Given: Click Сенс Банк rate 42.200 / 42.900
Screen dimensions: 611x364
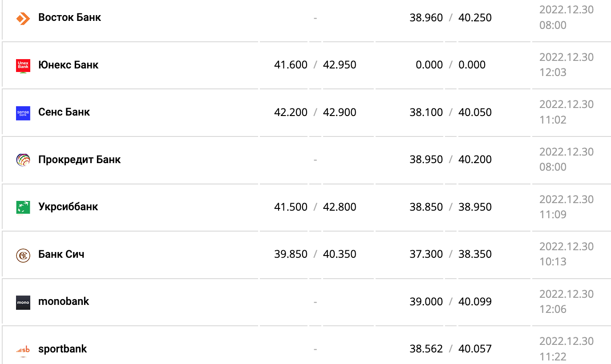Looking at the screenshot, I should coord(315,112).
